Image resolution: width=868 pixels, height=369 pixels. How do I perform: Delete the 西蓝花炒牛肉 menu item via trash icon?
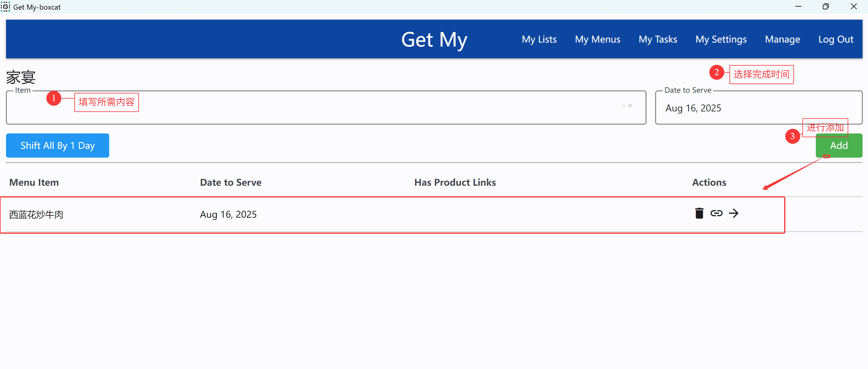pyautogui.click(x=699, y=213)
